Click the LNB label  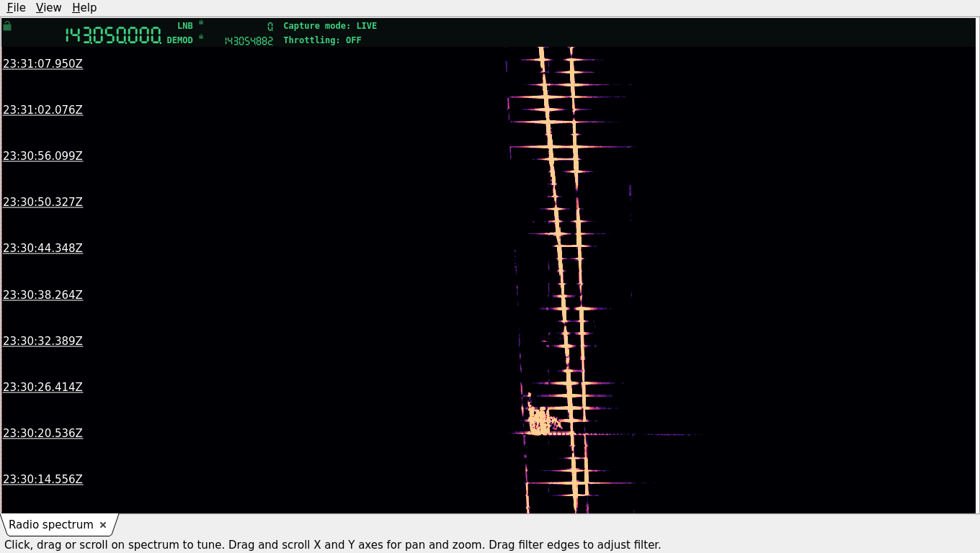point(185,26)
